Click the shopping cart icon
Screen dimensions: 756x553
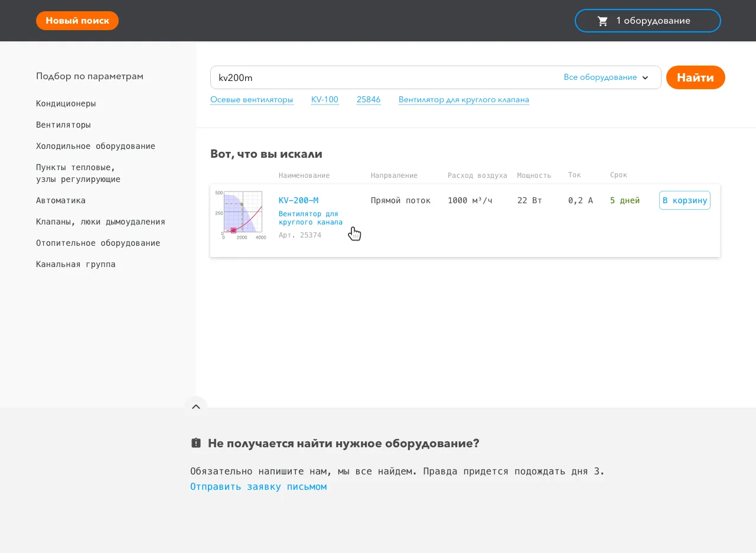[x=602, y=21]
